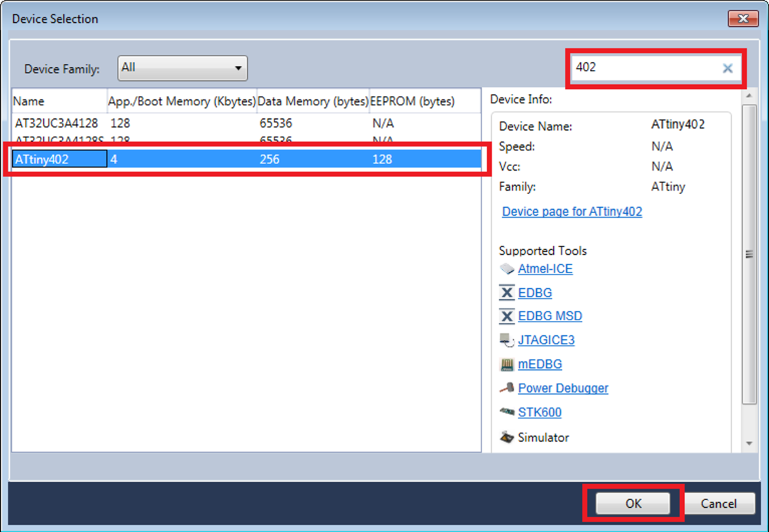This screenshot has height=532, width=769.
Task: Open the Device Family dropdown
Action: (x=182, y=68)
